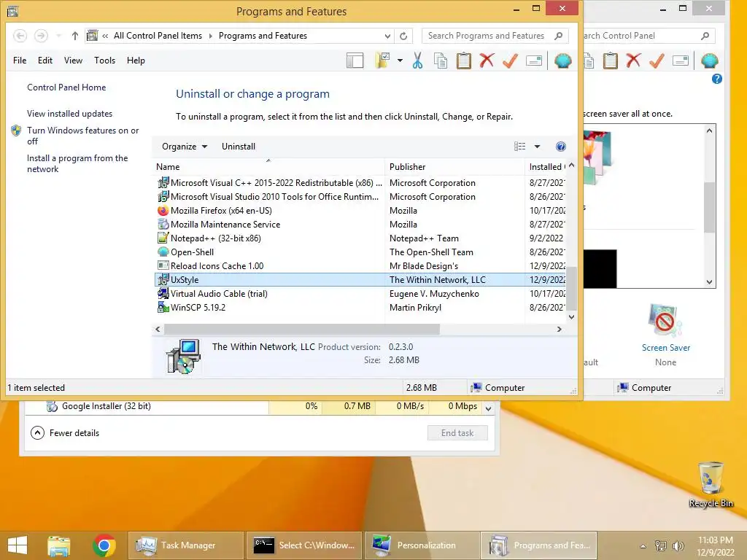747x560 pixels.
Task: Expand the address bar history dropdown
Action: [x=387, y=36]
